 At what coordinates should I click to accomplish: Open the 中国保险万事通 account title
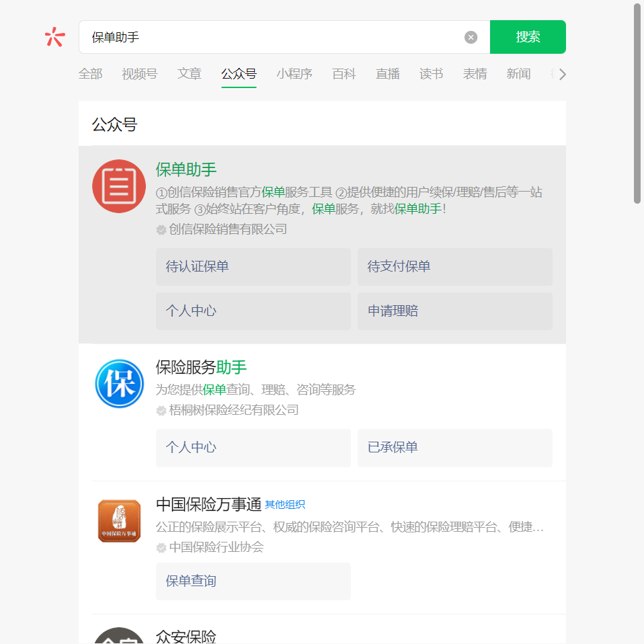coord(208,504)
